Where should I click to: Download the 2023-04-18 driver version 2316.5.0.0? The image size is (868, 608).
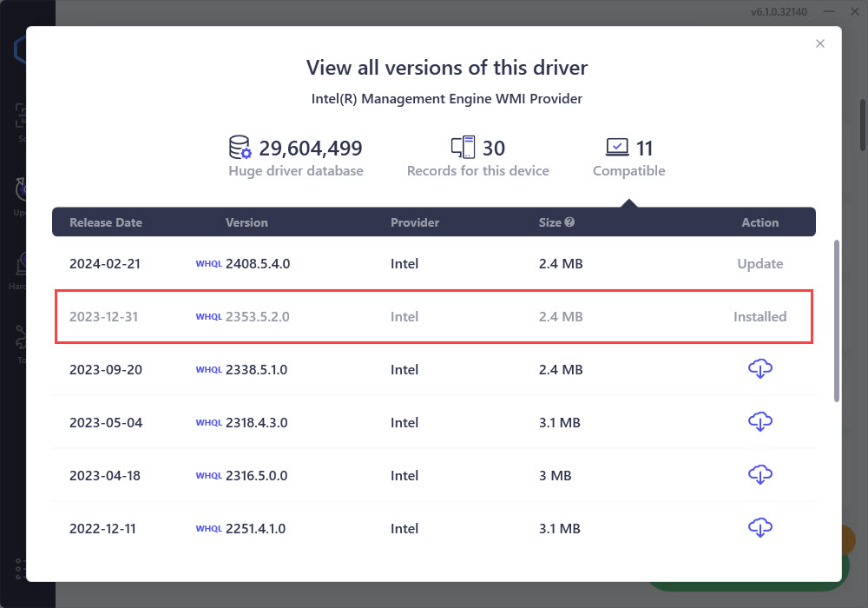point(759,475)
